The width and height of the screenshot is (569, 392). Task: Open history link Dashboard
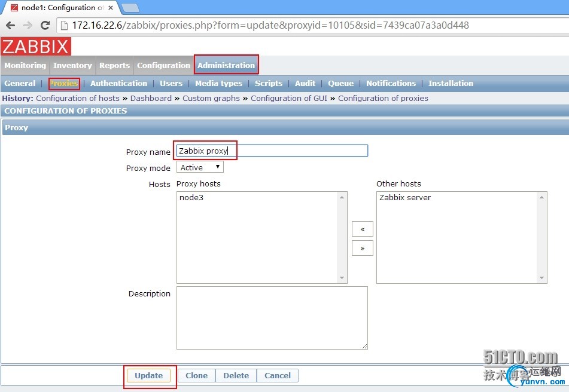(151, 98)
